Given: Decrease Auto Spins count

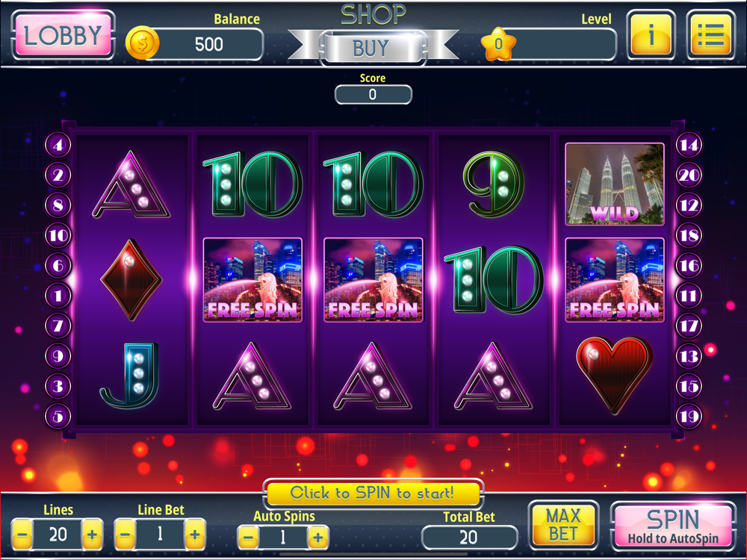Looking at the screenshot, I should click(248, 538).
